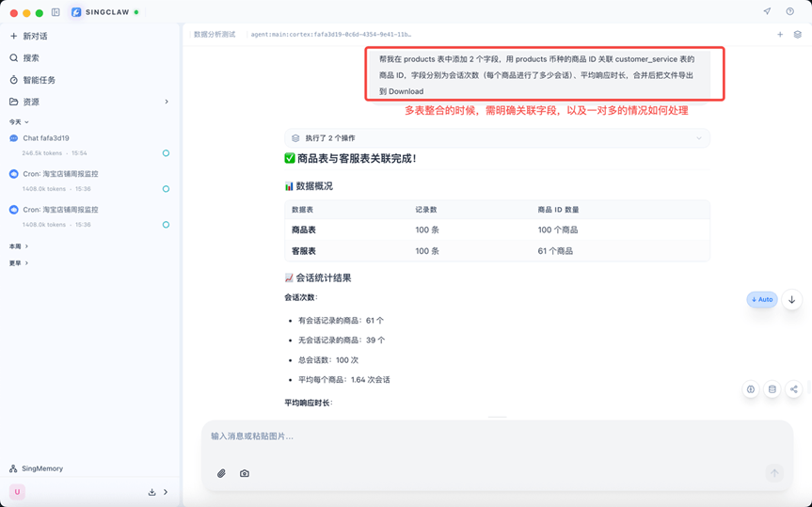The image size is (812, 507).
Task: Click the database icon at right edge
Action: tap(772, 389)
